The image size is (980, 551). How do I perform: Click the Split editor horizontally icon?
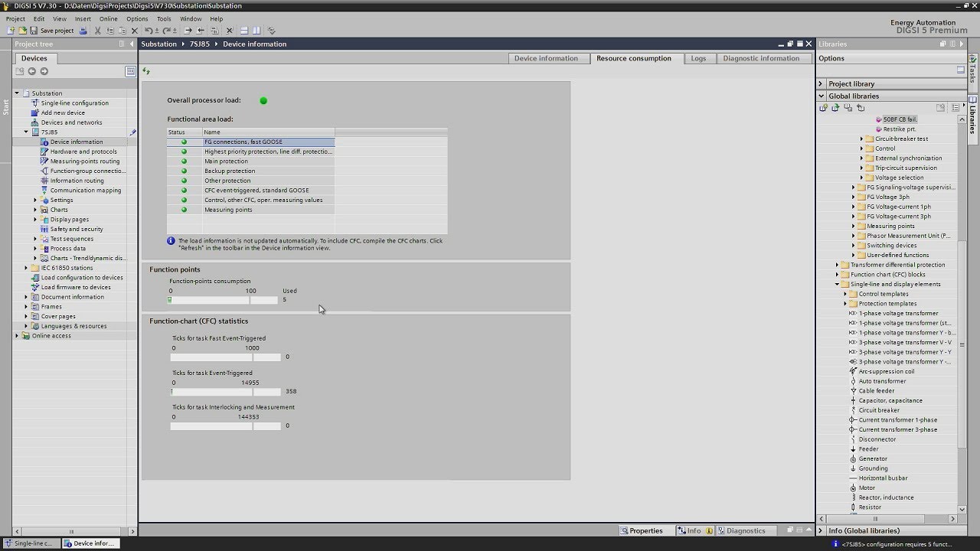click(244, 31)
